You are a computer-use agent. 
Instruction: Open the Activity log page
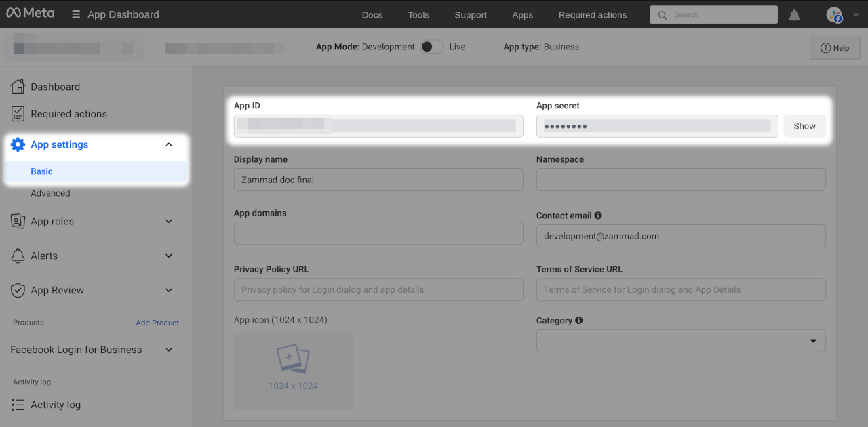pos(56,405)
